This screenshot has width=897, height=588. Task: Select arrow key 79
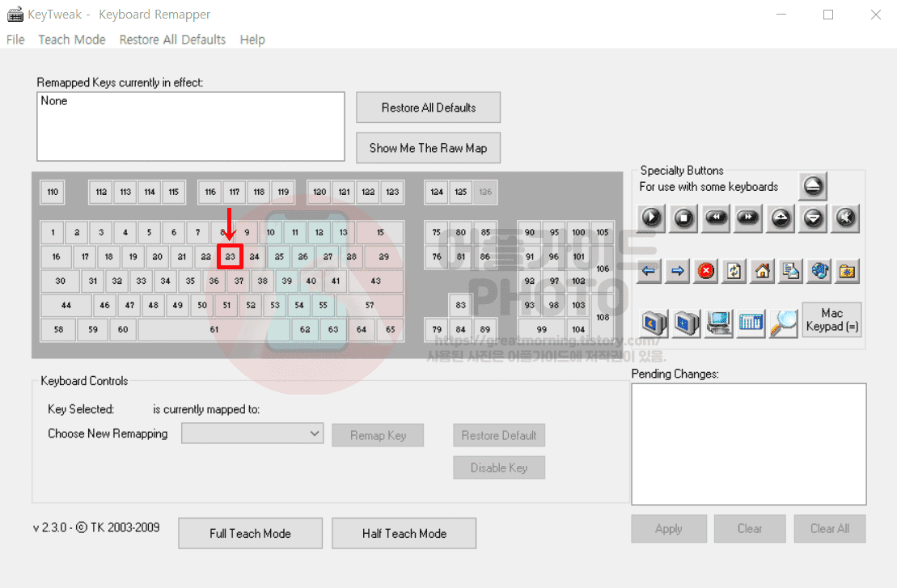(x=437, y=329)
